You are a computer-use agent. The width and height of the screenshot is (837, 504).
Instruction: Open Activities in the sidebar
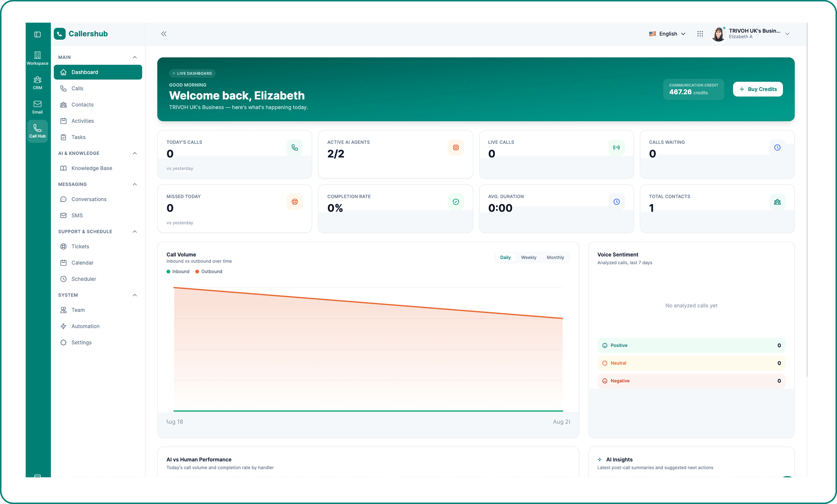point(98,121)
